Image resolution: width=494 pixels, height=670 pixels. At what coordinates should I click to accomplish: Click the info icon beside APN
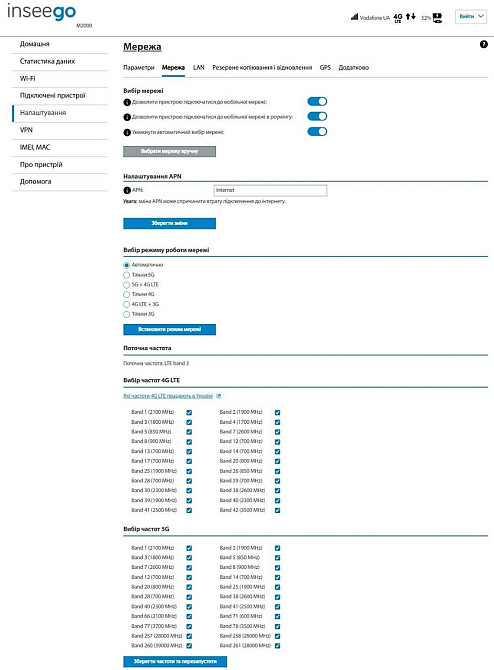tap(127, 191)
